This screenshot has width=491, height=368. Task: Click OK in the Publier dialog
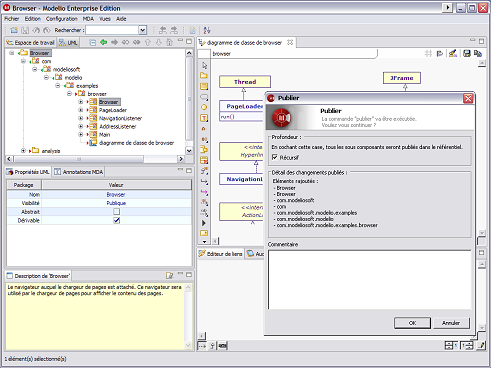412,323
